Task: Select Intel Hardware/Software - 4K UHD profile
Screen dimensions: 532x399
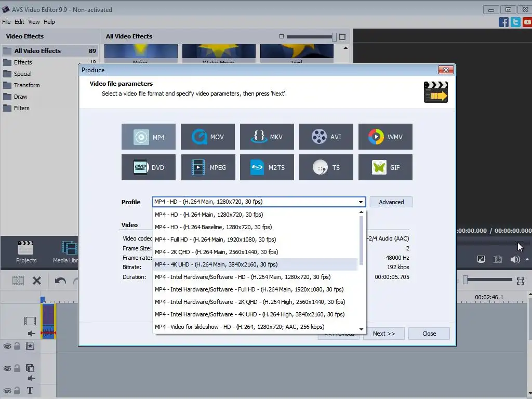Action: [x=255, y=314]
